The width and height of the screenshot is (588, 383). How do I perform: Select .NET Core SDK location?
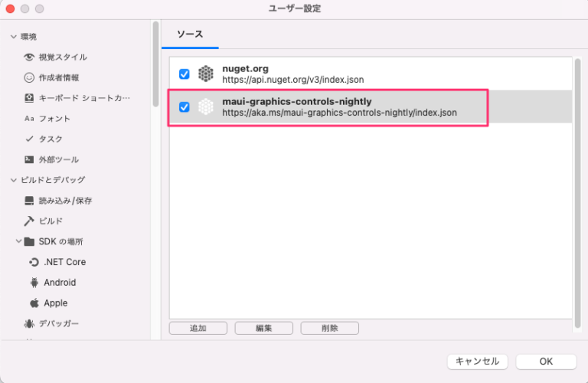click(65, 262)
